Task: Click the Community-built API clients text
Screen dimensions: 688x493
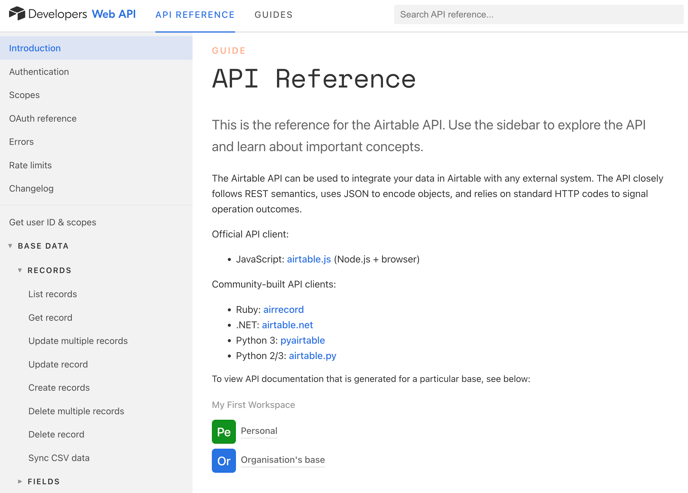Action: click(x=274, y=285)
